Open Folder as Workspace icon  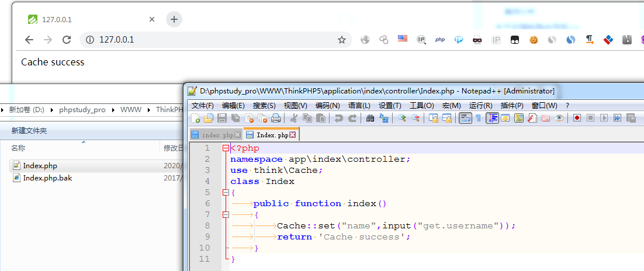click(546, 118)
